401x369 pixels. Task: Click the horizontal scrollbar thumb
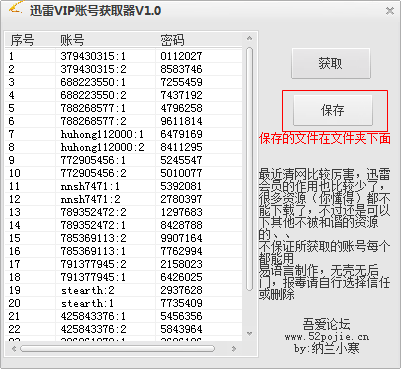pyautogui.click(x=117, y=349)
